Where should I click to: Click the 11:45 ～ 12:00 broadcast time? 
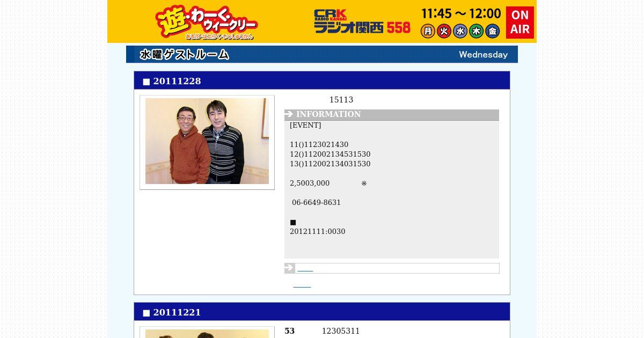461,13
